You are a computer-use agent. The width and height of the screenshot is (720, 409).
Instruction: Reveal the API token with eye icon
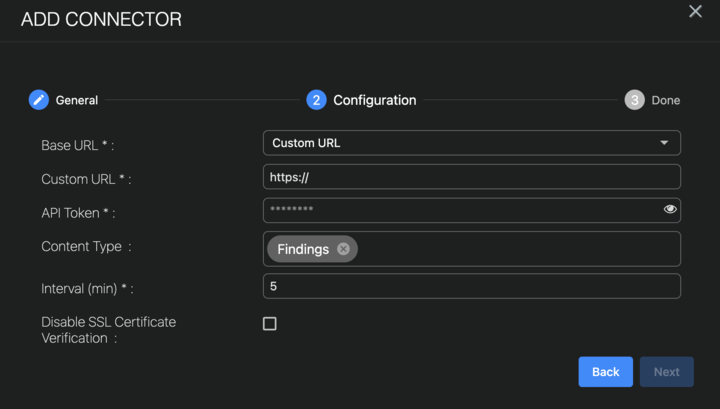click(x=670, y=209)
